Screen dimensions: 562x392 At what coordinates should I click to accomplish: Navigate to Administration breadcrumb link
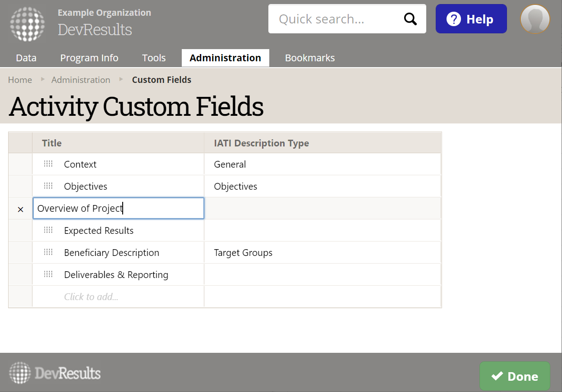[x=81, y=80]
